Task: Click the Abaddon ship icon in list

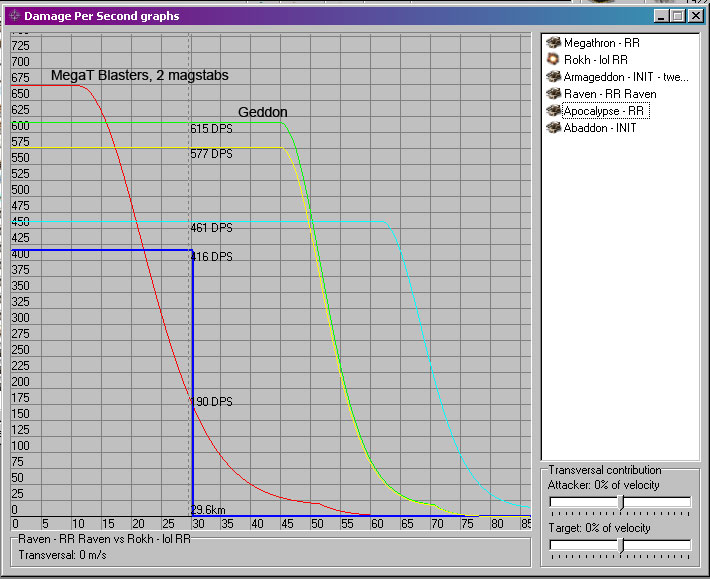Action: pyautogui.click(x=553, y=128)
